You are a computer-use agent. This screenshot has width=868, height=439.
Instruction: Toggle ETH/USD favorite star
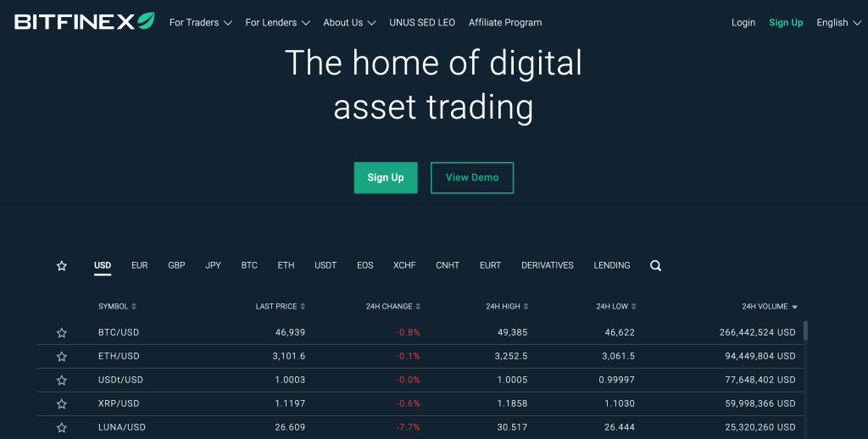click(61, 357)
